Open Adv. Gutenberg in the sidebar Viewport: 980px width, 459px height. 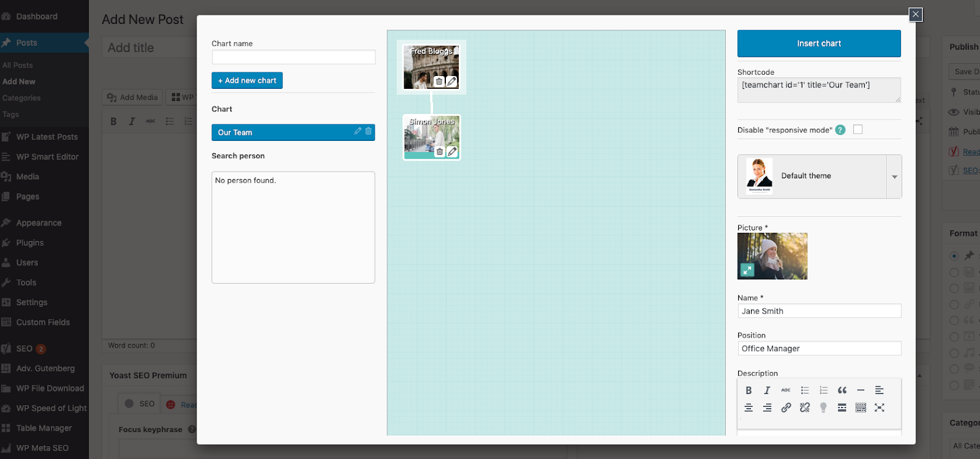click(x=44, y=369)
